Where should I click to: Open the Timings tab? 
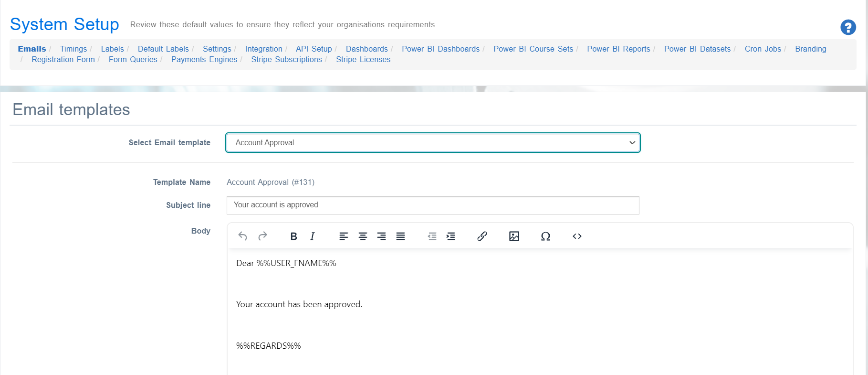73,49
